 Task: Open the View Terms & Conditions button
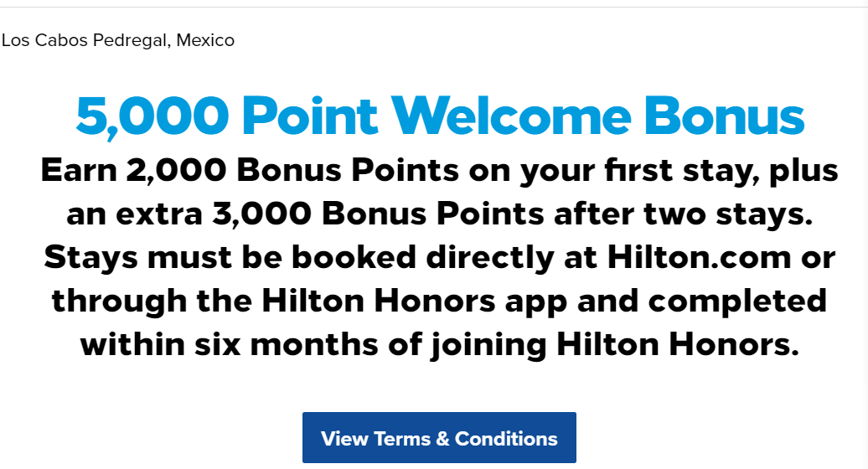[439, 437]
